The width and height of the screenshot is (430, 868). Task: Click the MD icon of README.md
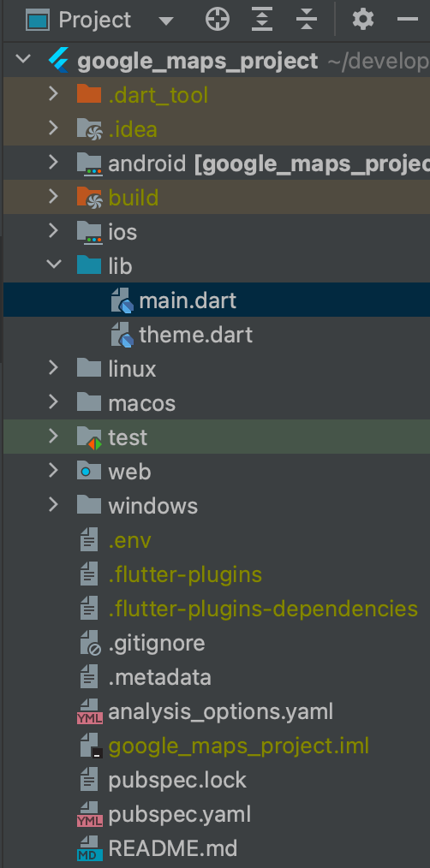[89, 850]
